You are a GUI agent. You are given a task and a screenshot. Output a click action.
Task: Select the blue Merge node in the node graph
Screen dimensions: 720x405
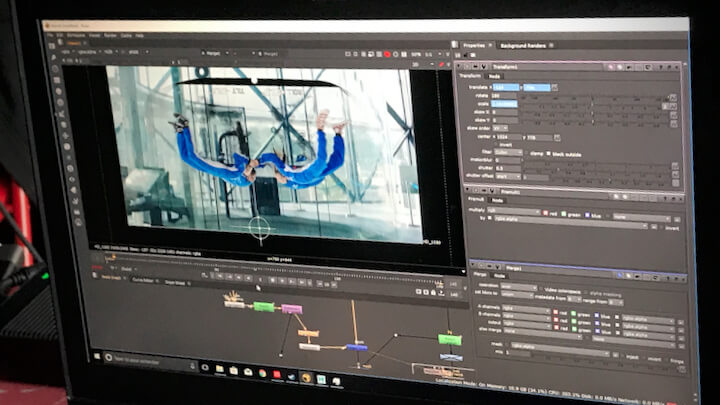(x=357, y=348)
